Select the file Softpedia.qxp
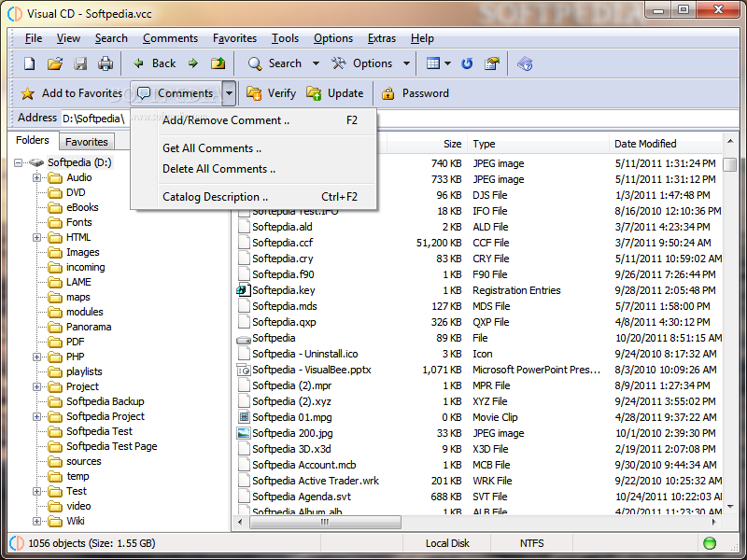Viewport: 747px width, 560px height. tap(284, 322)
